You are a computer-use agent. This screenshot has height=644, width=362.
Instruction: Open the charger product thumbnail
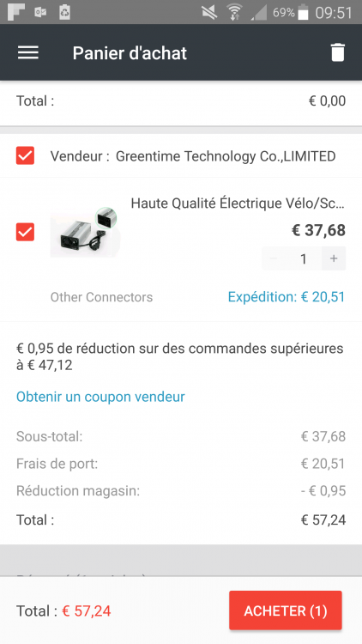(86, 232)
